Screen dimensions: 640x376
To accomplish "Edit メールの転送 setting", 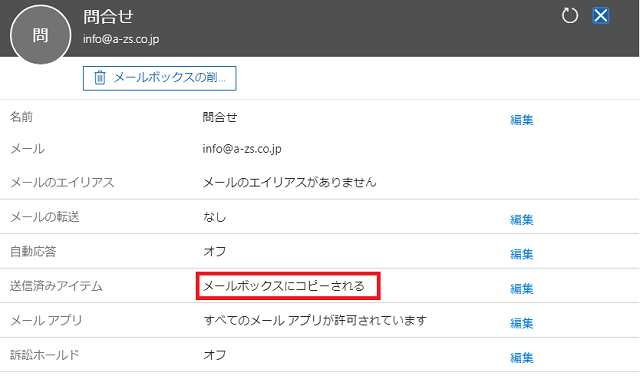I will 522,220.
